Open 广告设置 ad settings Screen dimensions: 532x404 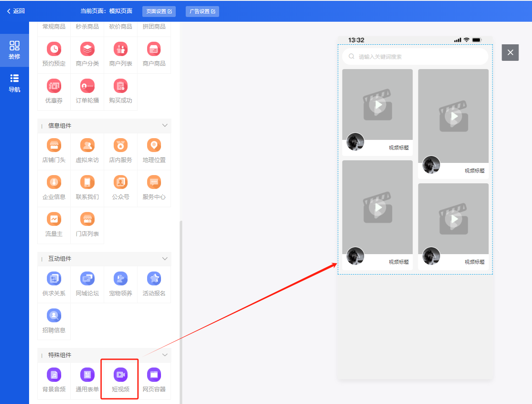point(202,11)
